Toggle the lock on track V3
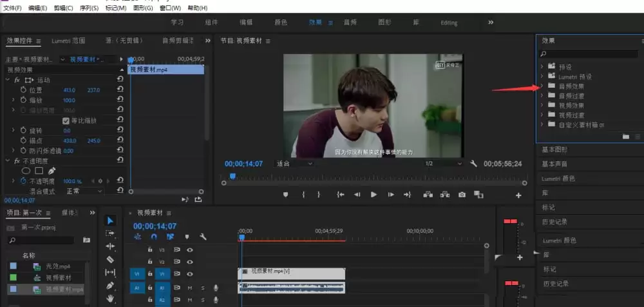This screenshot has height=307, width=644. point(150,250)
